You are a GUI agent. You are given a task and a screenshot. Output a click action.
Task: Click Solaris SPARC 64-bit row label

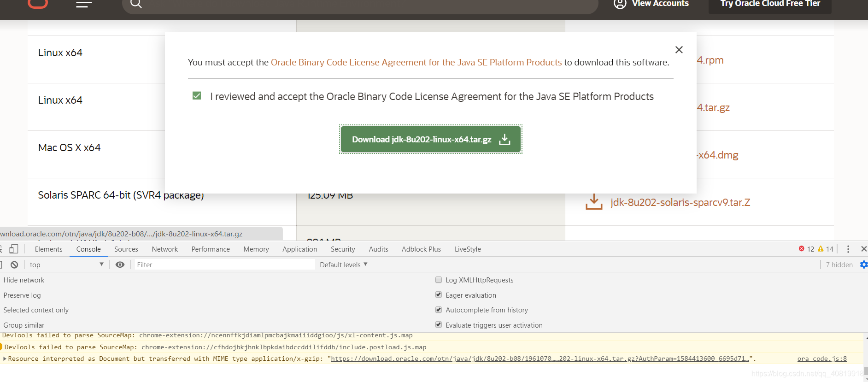121,195
